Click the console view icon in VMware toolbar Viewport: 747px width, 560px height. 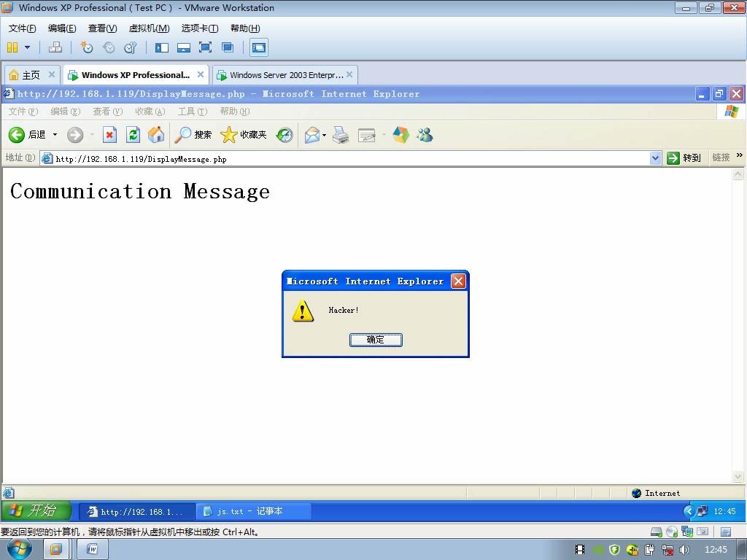tap(259, 47)
